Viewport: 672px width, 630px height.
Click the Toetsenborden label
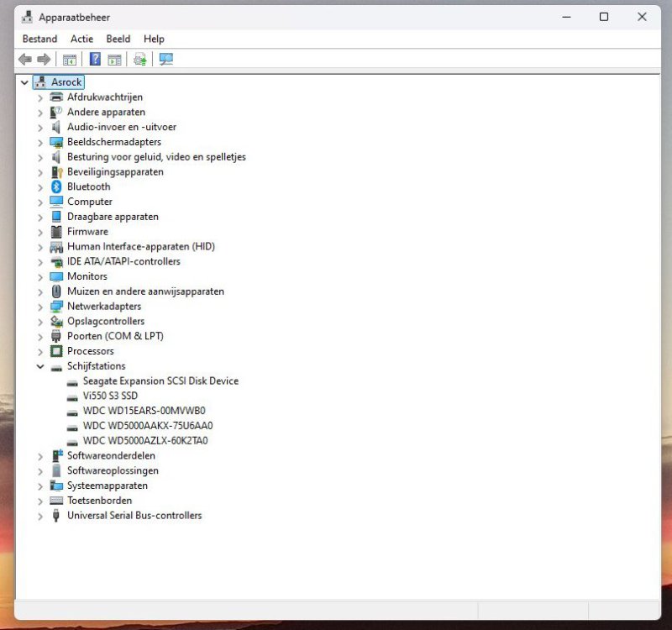click(99, 501)
